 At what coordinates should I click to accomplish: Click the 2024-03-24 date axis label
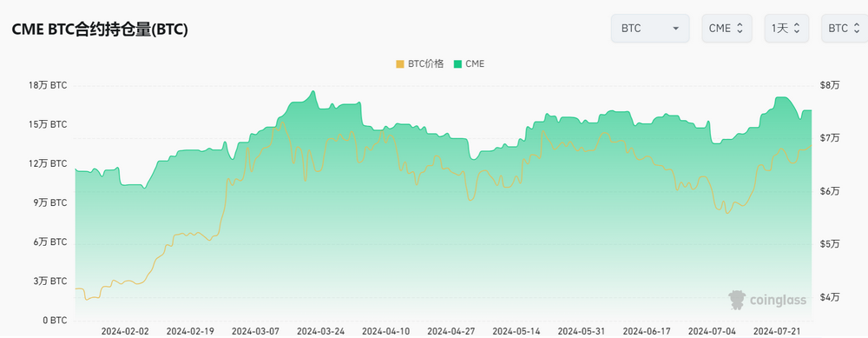pyautogui.click(x=320, y=331)
